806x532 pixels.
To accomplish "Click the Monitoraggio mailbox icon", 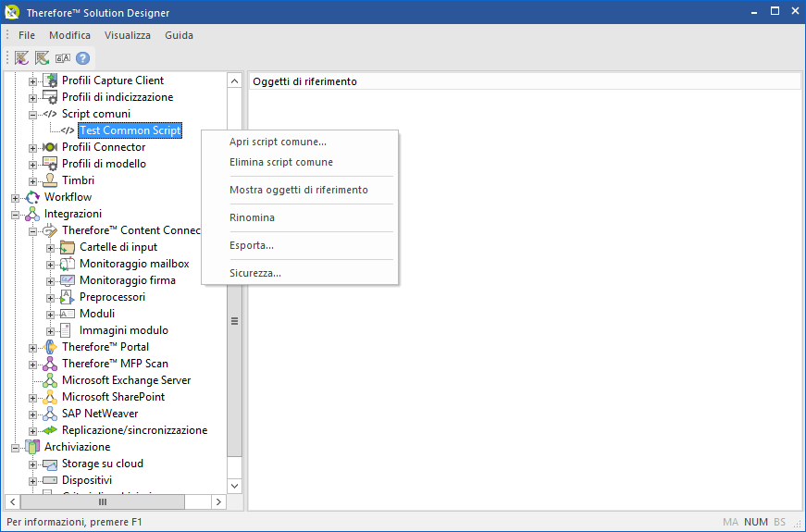I will (68, 264).
